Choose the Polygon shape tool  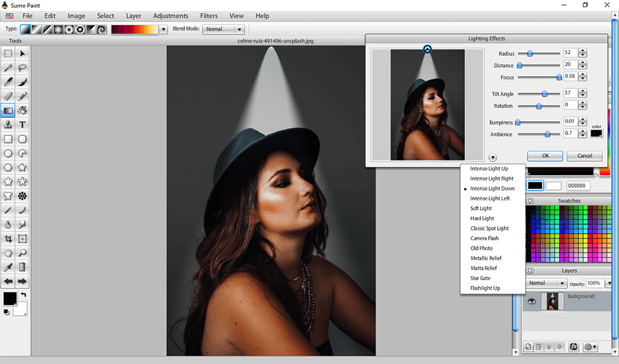tap(8, 168)
